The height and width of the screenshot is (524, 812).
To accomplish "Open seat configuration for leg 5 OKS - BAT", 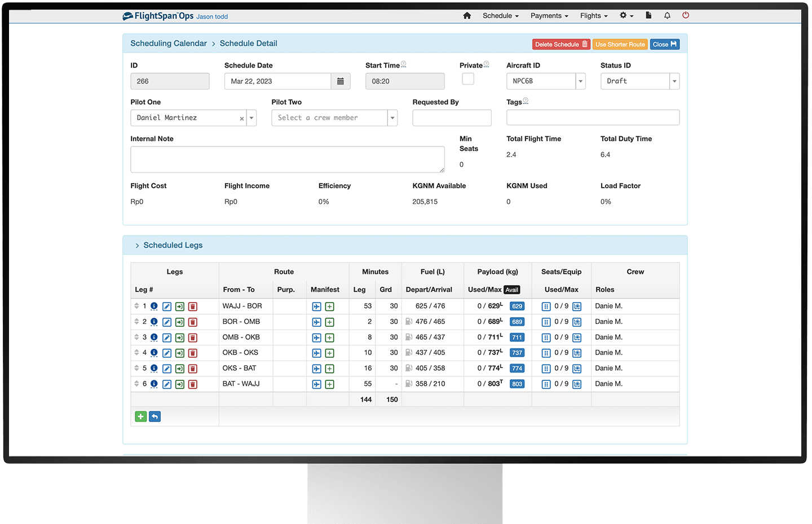I will [546, 368].
